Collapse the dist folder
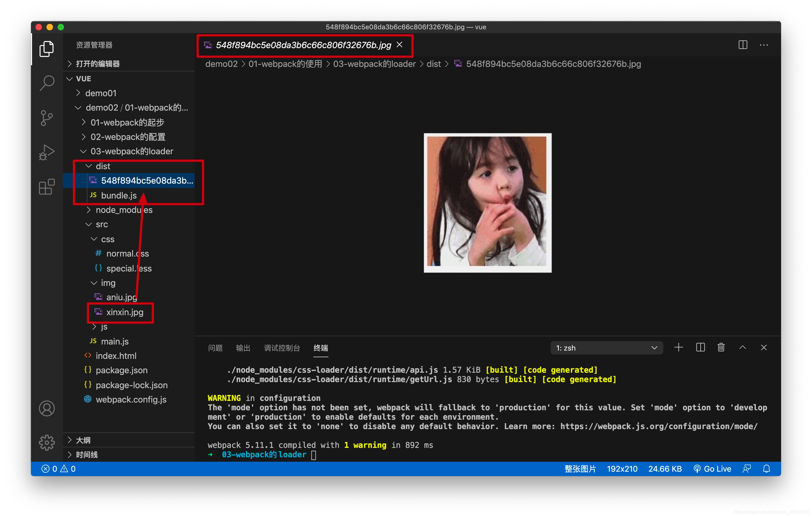 coord(129,166)
